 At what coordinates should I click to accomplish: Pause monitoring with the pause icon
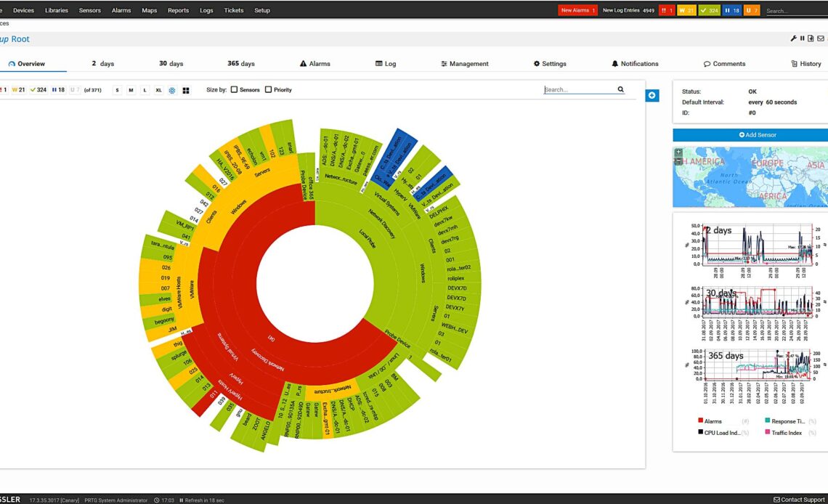click(802, 38)
